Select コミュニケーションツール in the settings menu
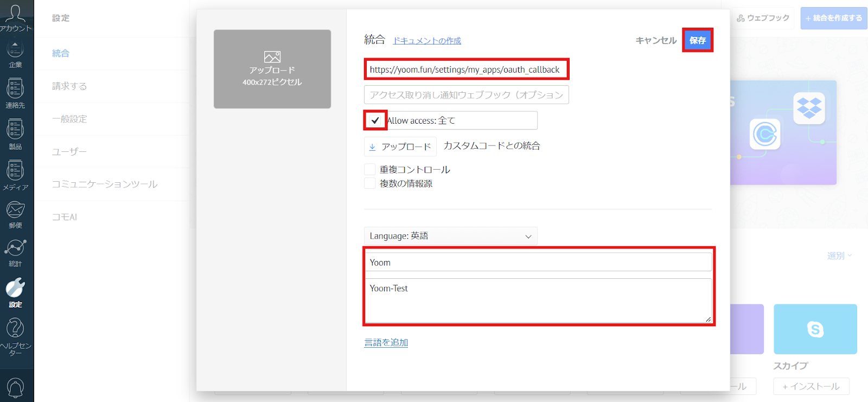Viewport: 868px width, 402px height. tap(105, 184)
